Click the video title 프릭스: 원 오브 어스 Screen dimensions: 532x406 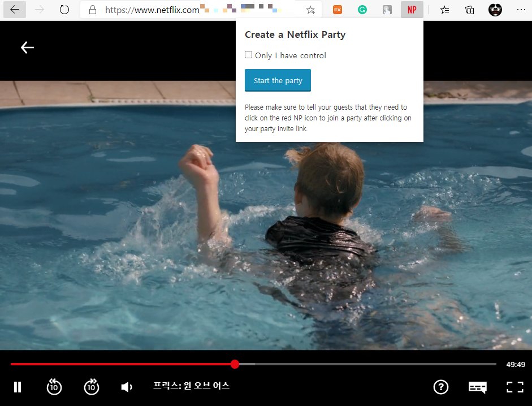pyautogui.click(x=191, y=386)
